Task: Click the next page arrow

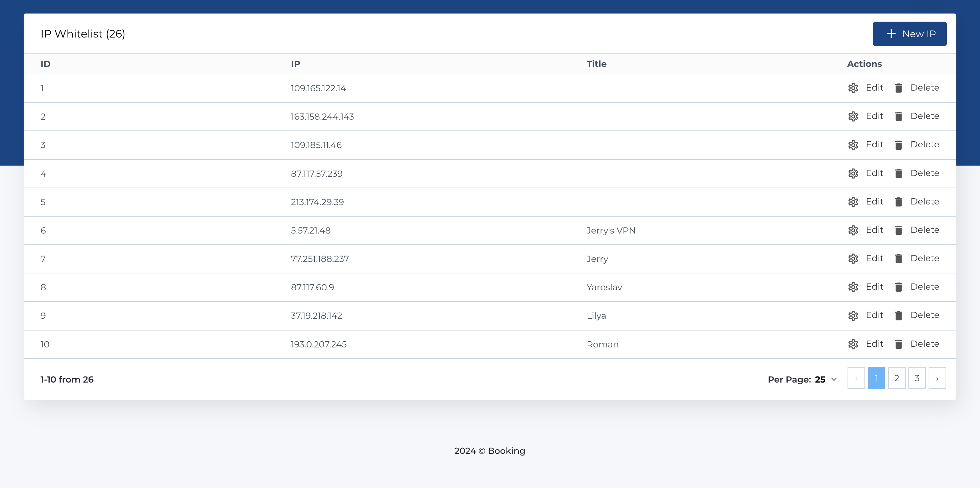Action: (937, 378)
